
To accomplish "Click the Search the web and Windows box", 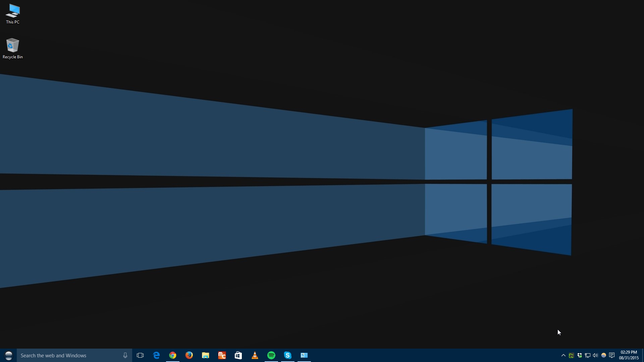I will click(x=74, y=355).
